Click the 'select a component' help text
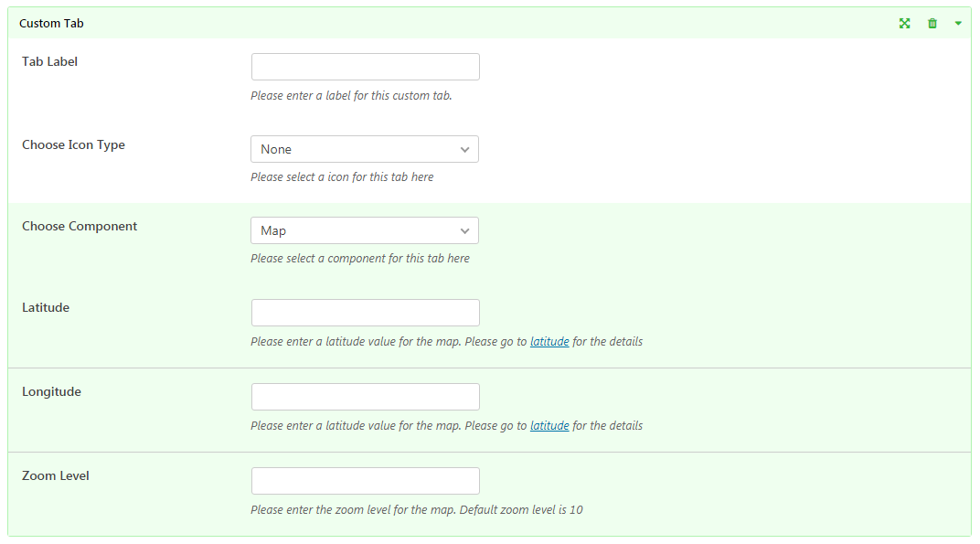980x544 pixels. point(360,258)
